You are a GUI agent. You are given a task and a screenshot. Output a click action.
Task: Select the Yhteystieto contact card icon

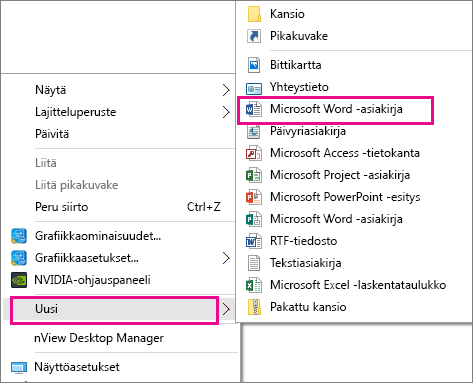(254, 88)
